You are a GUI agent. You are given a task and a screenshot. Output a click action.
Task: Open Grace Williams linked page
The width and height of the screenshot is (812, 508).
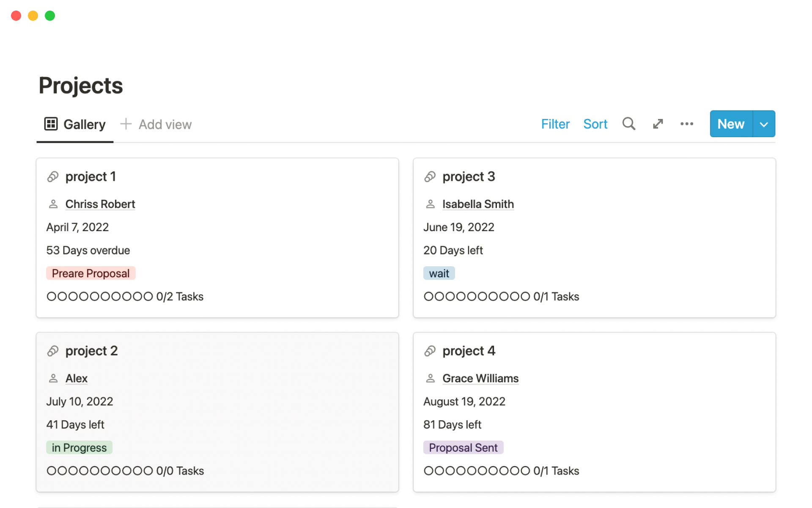click(x=480, y=378)
